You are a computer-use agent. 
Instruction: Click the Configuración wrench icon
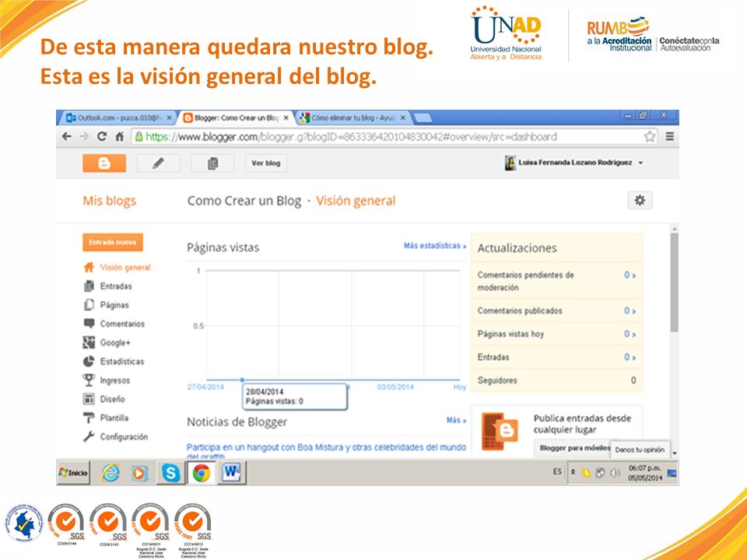[x=89, y=436]
